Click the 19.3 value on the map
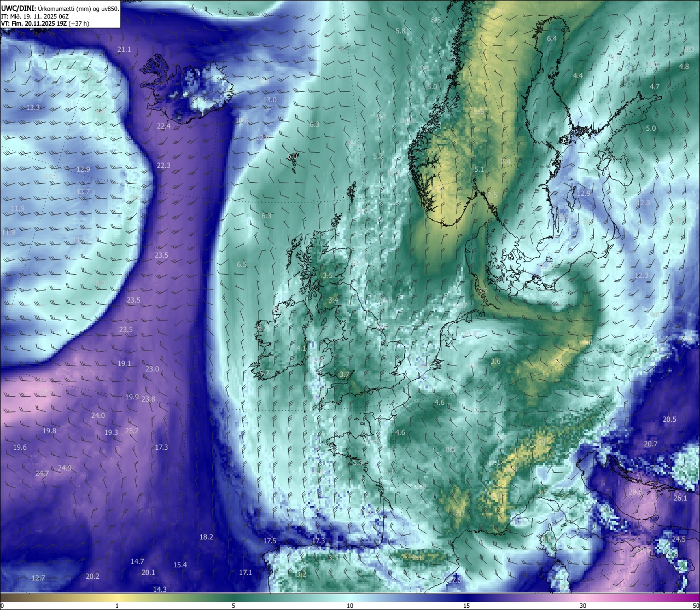Viewport: 700px width, 610px height. (x=111, y=433)
